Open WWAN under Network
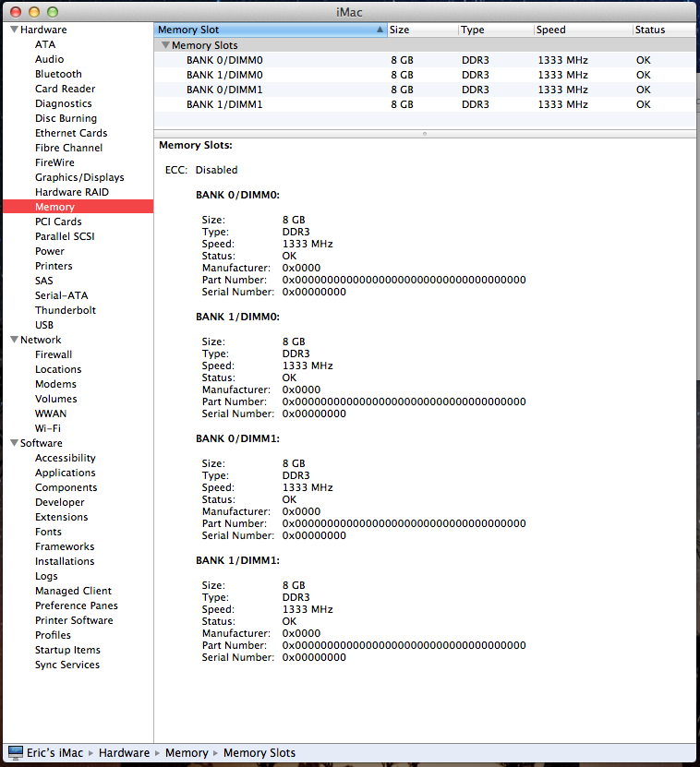 pos(51,413)
